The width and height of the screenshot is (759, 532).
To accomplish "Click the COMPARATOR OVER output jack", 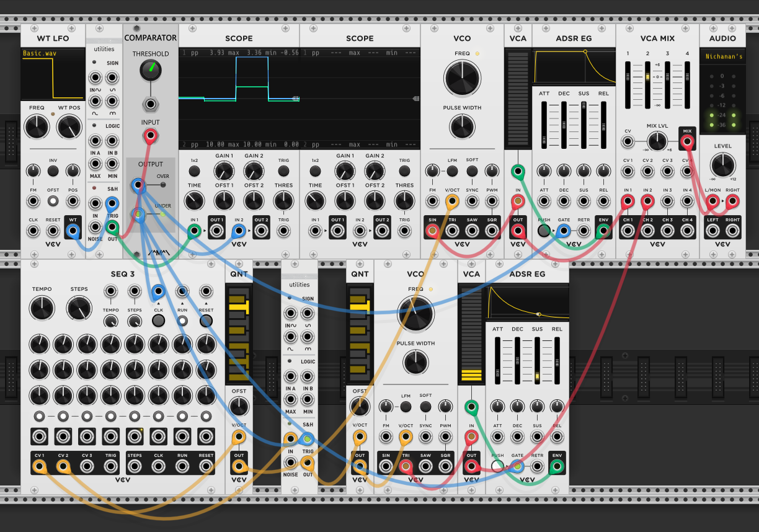I will tap(138, 185).
